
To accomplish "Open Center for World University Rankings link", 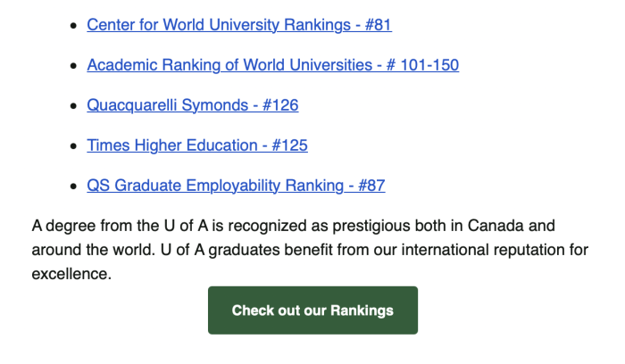I will [239, 25].
